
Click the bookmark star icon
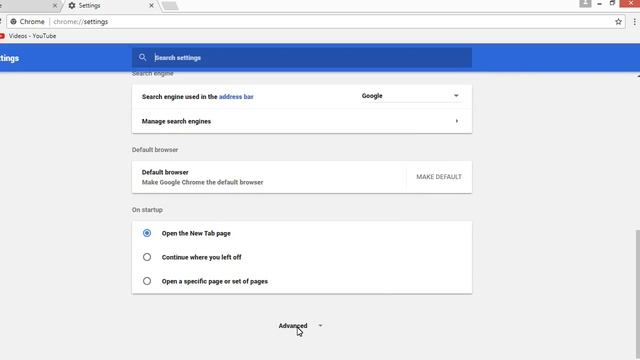tap(618, 22)
